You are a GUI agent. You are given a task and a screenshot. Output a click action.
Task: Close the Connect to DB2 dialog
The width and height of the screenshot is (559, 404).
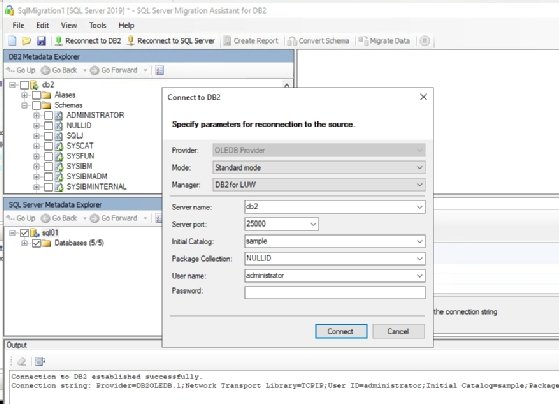(423, 97)
